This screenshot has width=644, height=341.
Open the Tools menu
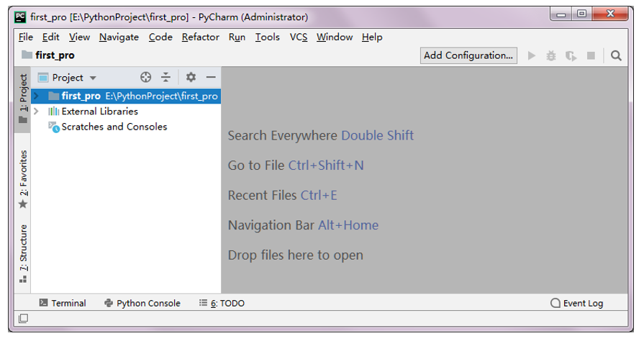click(268, 37)
